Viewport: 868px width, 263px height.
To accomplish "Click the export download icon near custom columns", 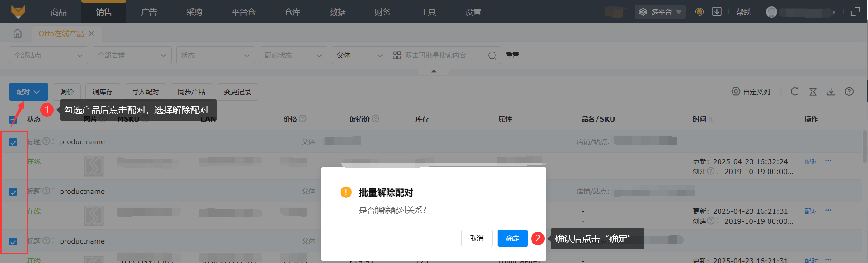I will pyautogui.click(x=831, y=92).
